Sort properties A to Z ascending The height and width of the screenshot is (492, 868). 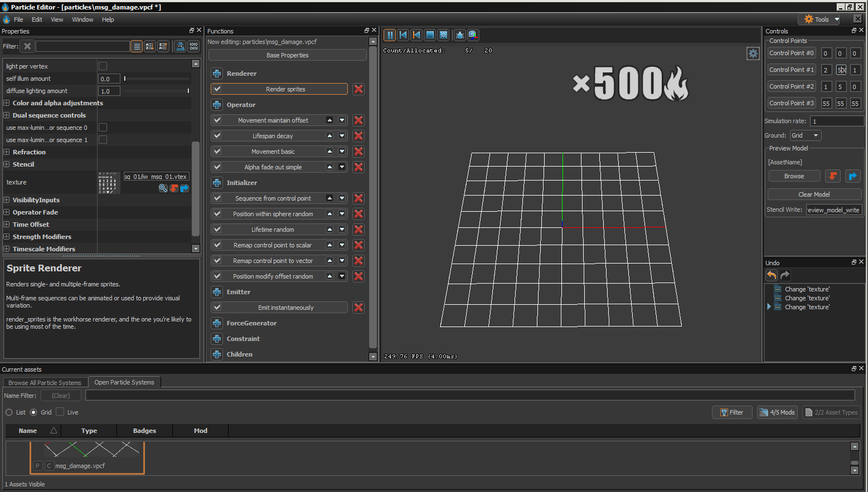150,46
